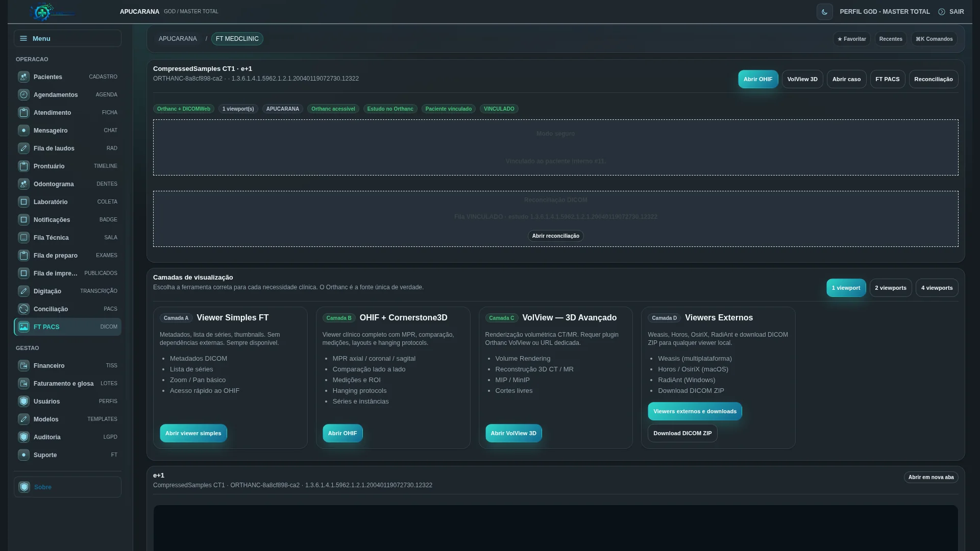Click the Auditoria shield icon

pos(23,437)
